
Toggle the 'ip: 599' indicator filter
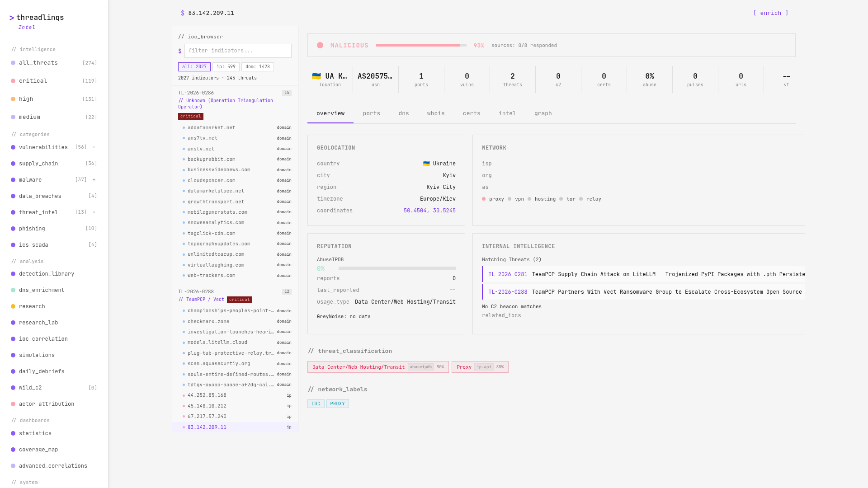[x=226, y=67]
